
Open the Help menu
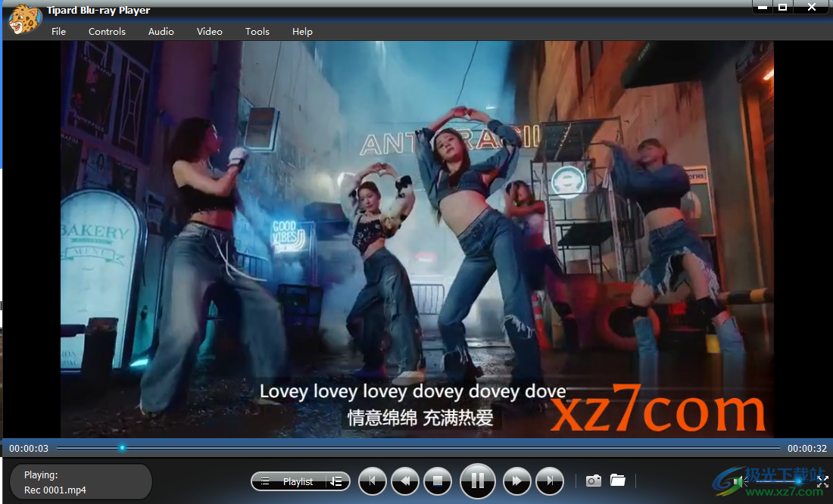tap(302, 31)
